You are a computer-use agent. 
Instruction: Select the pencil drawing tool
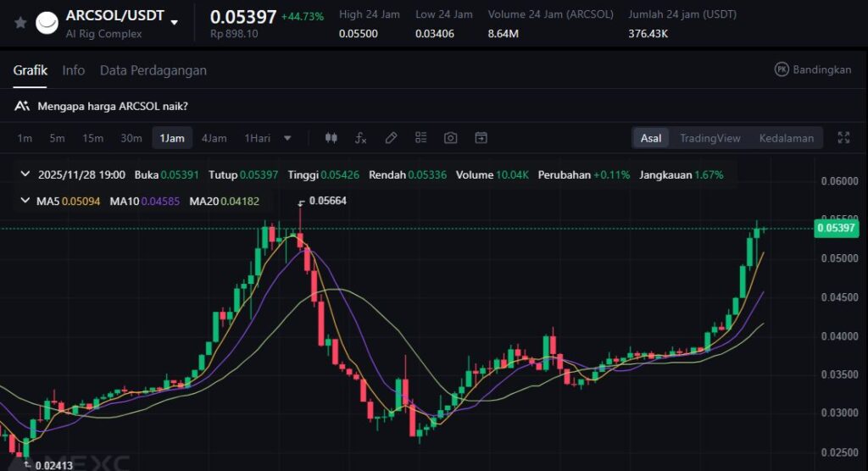pyautogui.click(x=391, y=138)
